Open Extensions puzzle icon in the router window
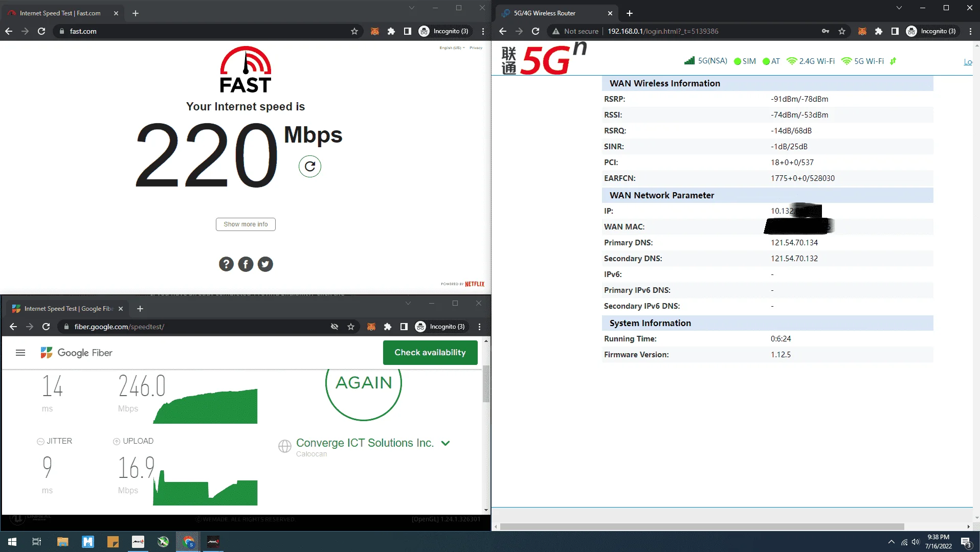980x552 pixels. tap(879, 31)
